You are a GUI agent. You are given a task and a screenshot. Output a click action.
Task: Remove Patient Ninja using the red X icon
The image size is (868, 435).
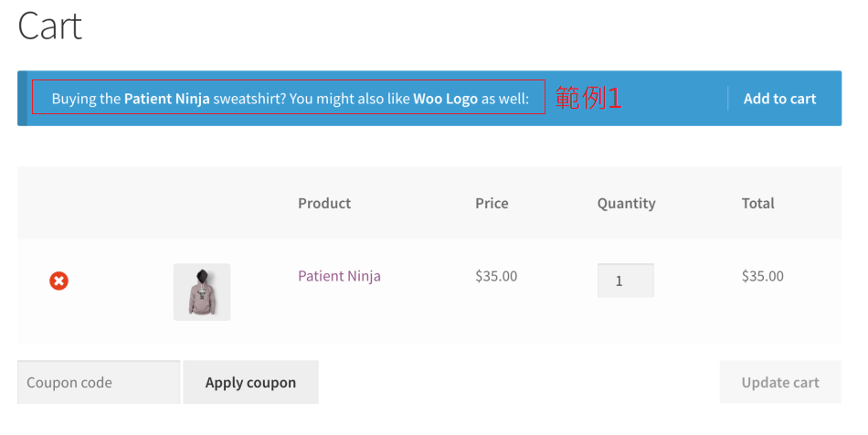click(58, 281)
